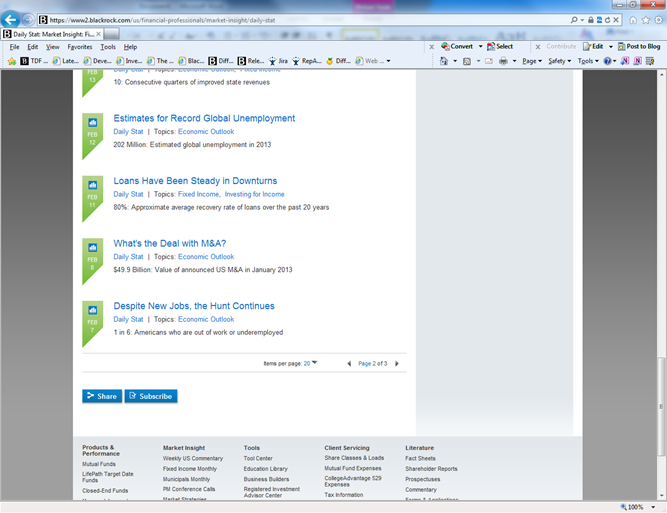Viewport: 667px width, 513px height.
Task: Open the command bar Tools dropdown
Action: 588,61
